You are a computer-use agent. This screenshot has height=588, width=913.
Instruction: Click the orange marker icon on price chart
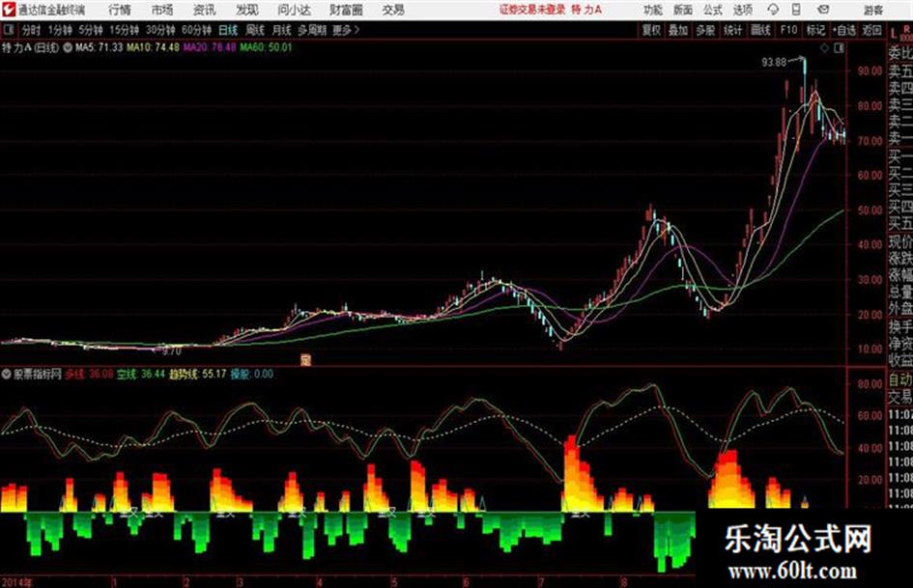tap(305, 359)
